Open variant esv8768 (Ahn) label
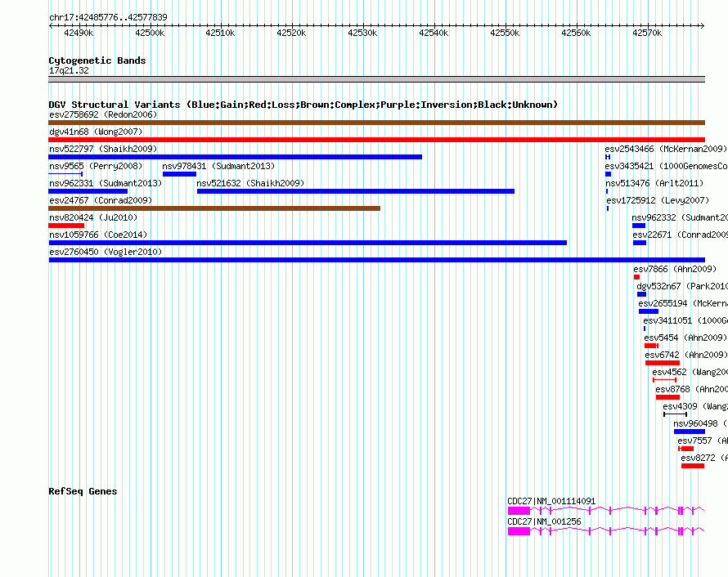This screenshot has width=728, height=577. (x=692, y=389)
